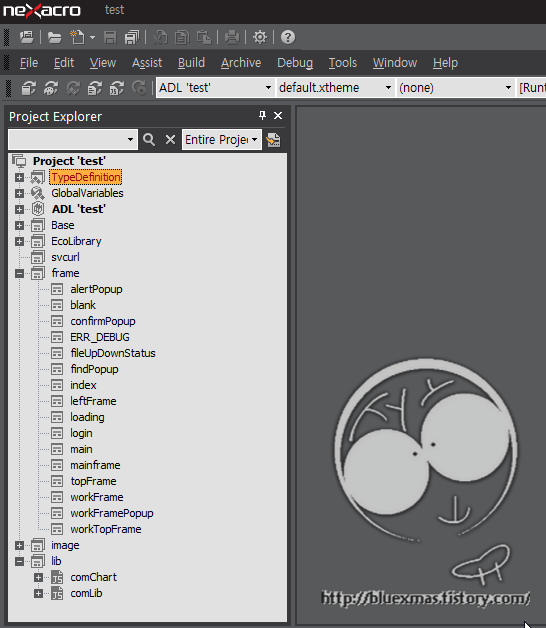Screen dimensions: 546x628
Task: Expand the ADL 'test' tree node
Action: [x=19, y=209]
